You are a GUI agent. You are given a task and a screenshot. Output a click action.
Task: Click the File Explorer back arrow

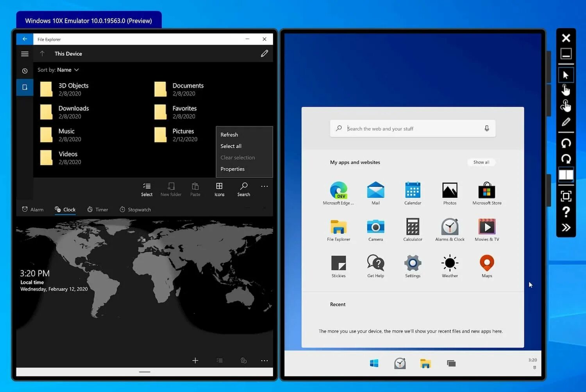point(25,39)
